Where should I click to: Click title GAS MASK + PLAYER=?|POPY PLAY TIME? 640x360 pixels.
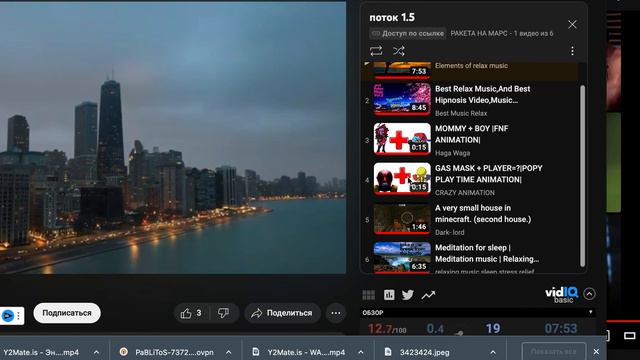tap(489, 173)
